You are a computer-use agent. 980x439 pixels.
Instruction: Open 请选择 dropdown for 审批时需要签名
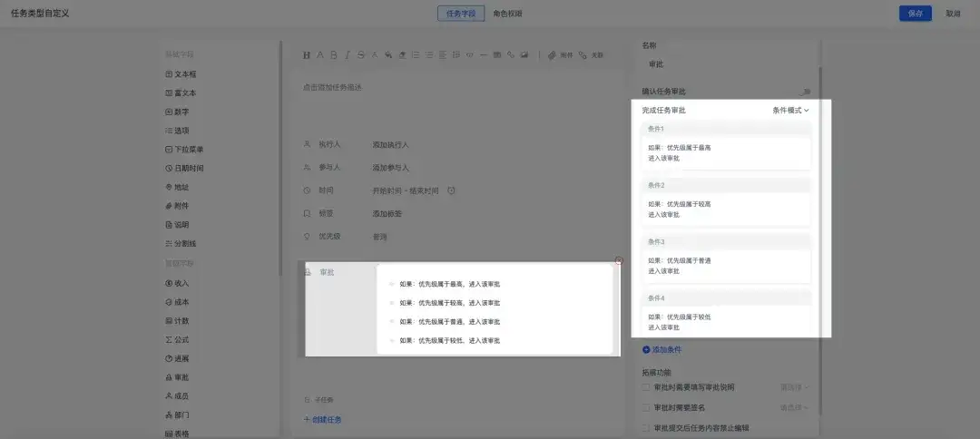[794, 408]
